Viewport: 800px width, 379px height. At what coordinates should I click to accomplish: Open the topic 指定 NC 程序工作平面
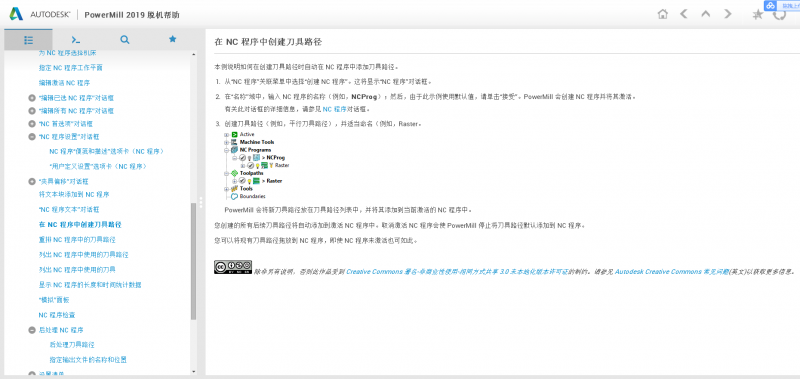click(x=70, y=67)
